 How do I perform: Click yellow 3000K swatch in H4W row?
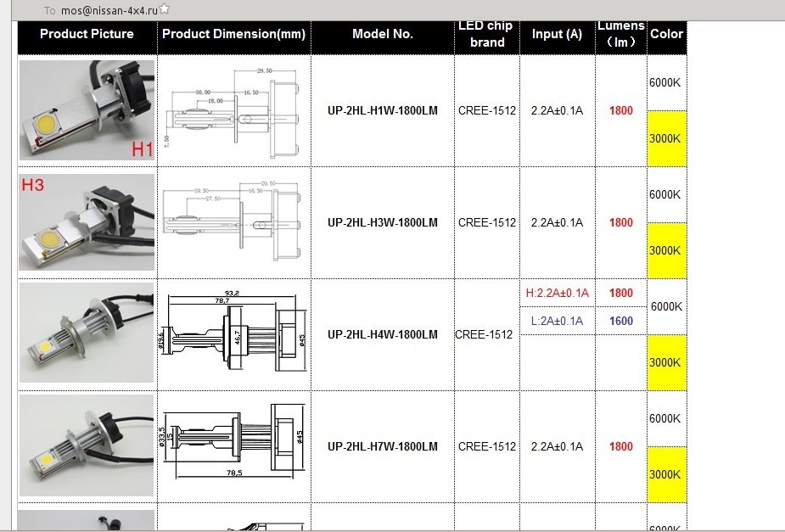(667, 363)
